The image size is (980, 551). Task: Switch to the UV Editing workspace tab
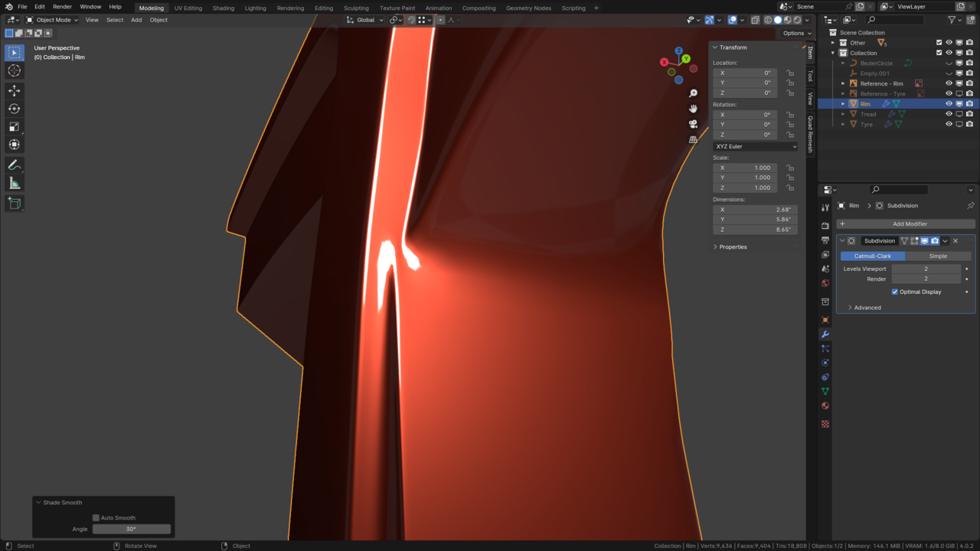188,8
